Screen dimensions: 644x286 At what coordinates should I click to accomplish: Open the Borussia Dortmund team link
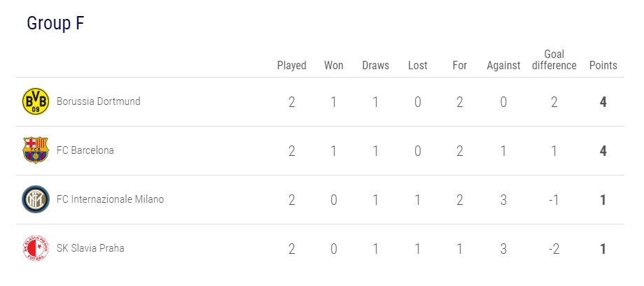click(x=99, y=101)
